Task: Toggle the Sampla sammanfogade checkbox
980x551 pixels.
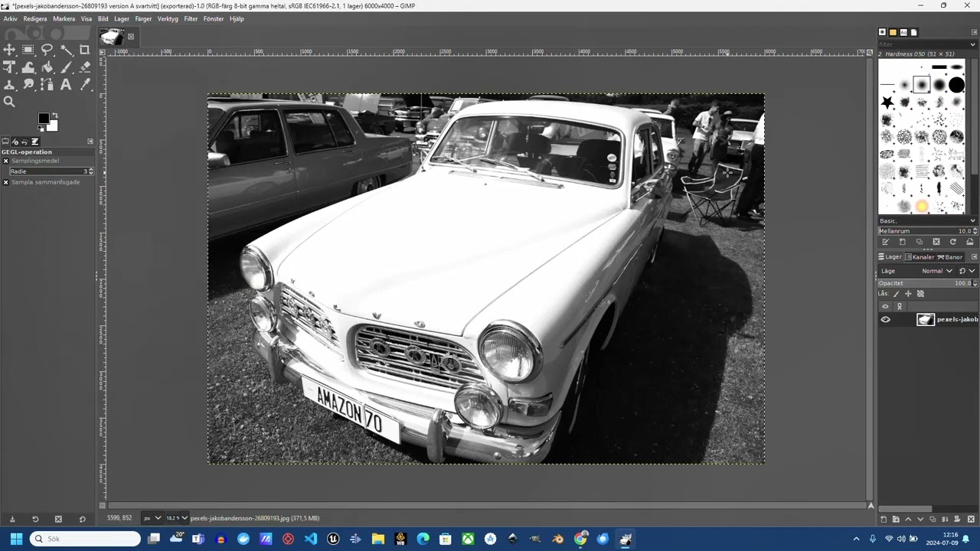Action: tap(5, 182)
